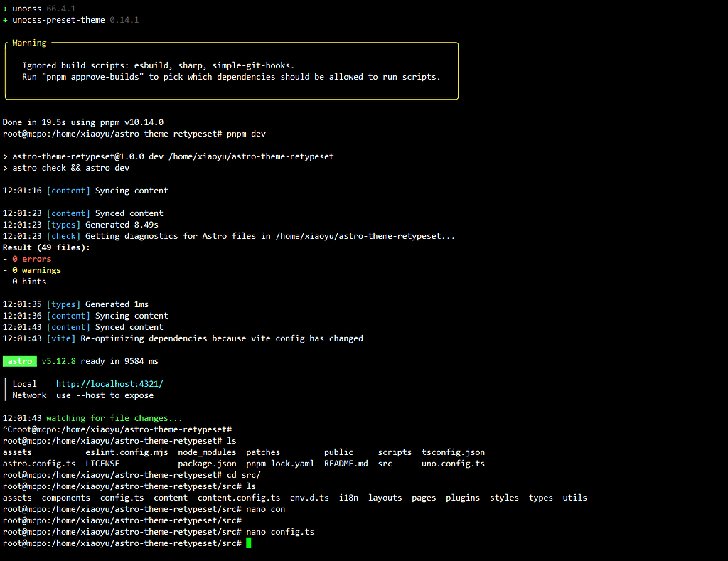Click the yellow "0 warnings" result

pos(37,270)
